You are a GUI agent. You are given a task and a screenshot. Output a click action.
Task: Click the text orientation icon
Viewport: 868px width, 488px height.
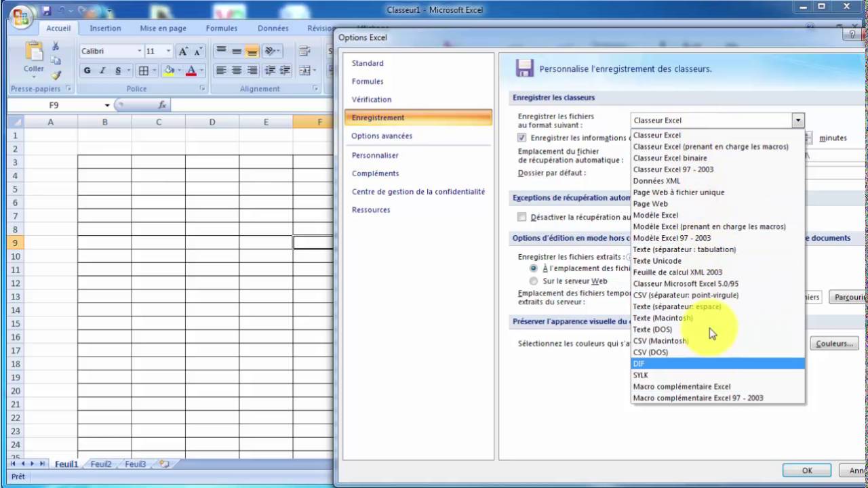click(271, 52)
